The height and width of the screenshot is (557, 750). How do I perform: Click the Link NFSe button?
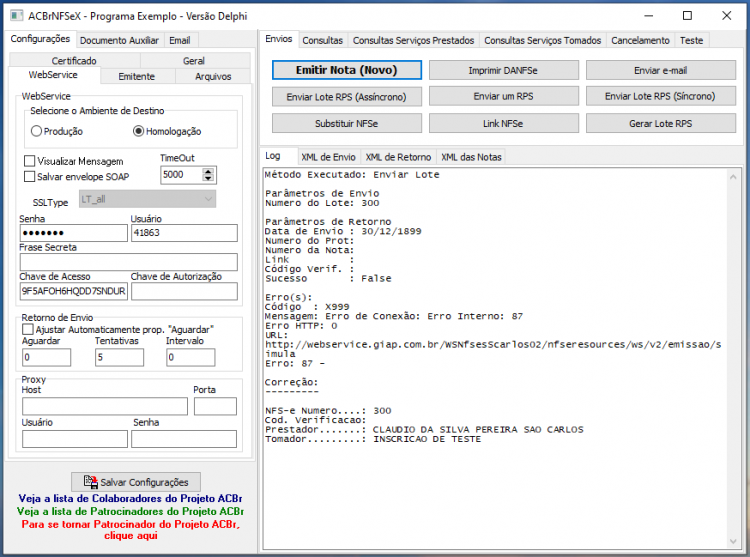point(503,123)
